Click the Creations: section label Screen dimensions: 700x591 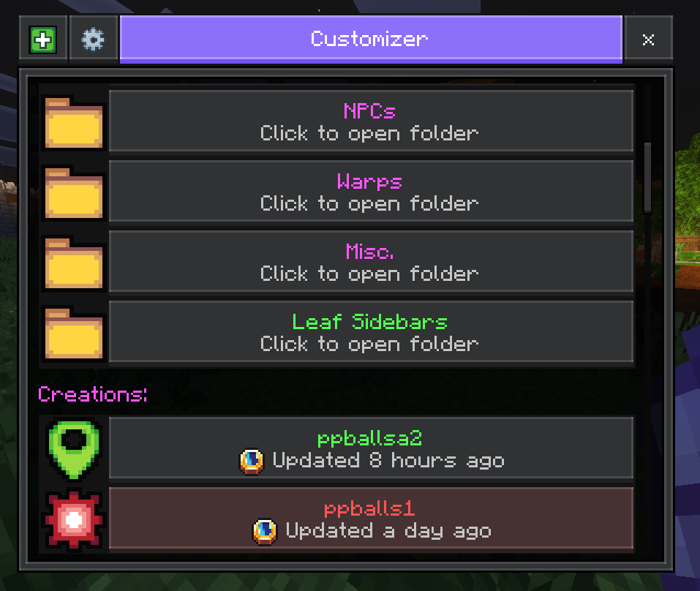tap(92, 394)
